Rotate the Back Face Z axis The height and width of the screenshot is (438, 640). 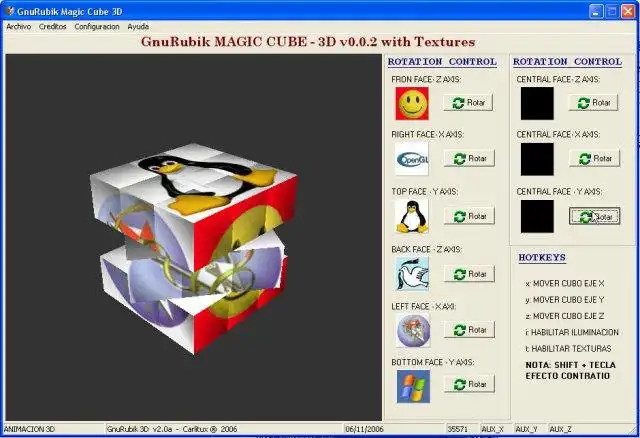tap(469, 274)
